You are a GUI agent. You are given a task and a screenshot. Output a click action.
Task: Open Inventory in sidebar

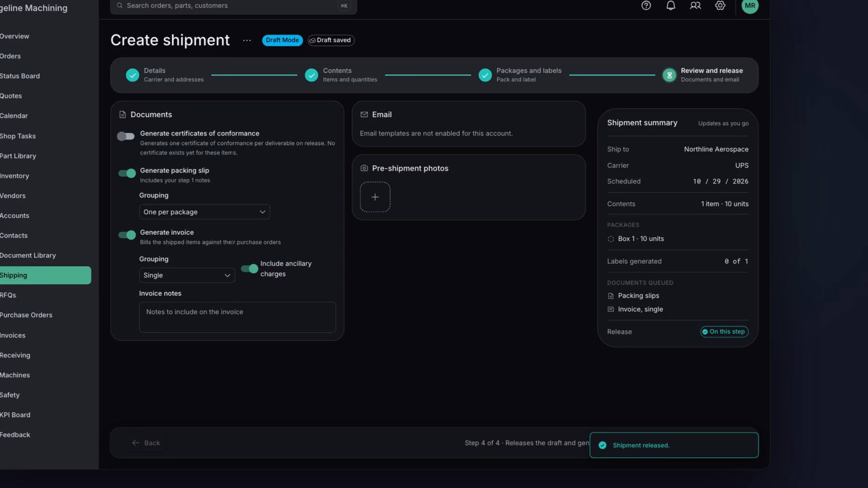pos(45,176)
